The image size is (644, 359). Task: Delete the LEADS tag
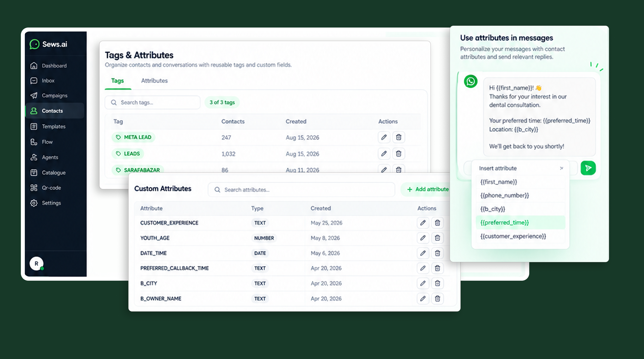[x=399, y=153]
